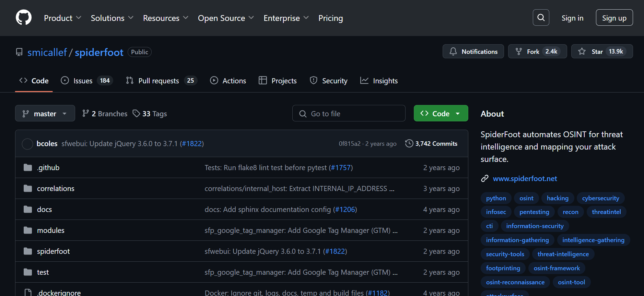Expand the Product menu
The width and height of the screenshot is (644, 296).
tap(62, 18)
